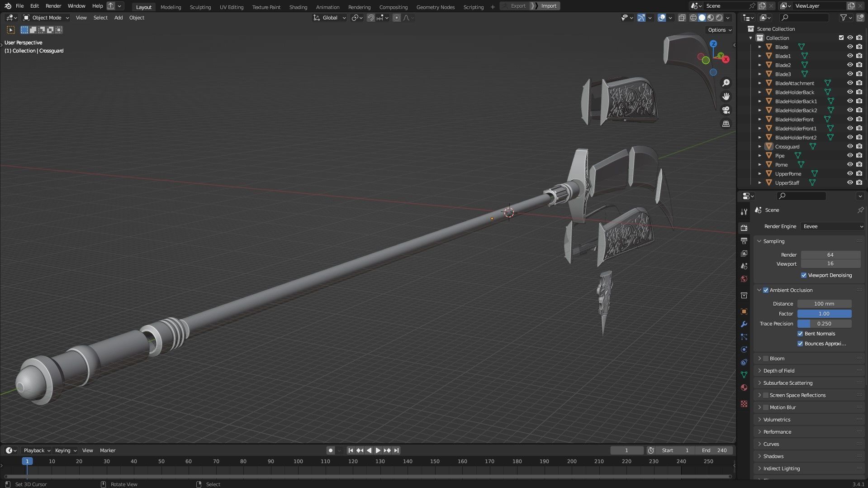Enable the Motion Blur checkbox
Screen dimensions: 868x488
coord(766,407)
